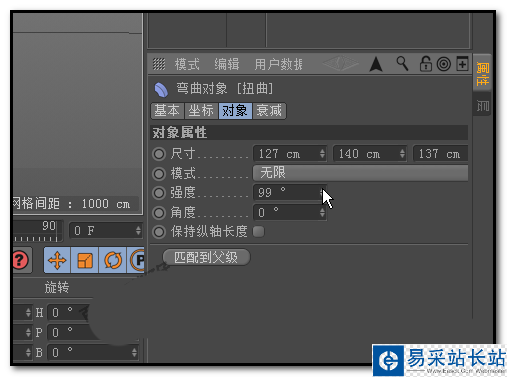Click the 角度 field showing 0°
The width and height of the screenshot is (507, 377).
[289, 212]
